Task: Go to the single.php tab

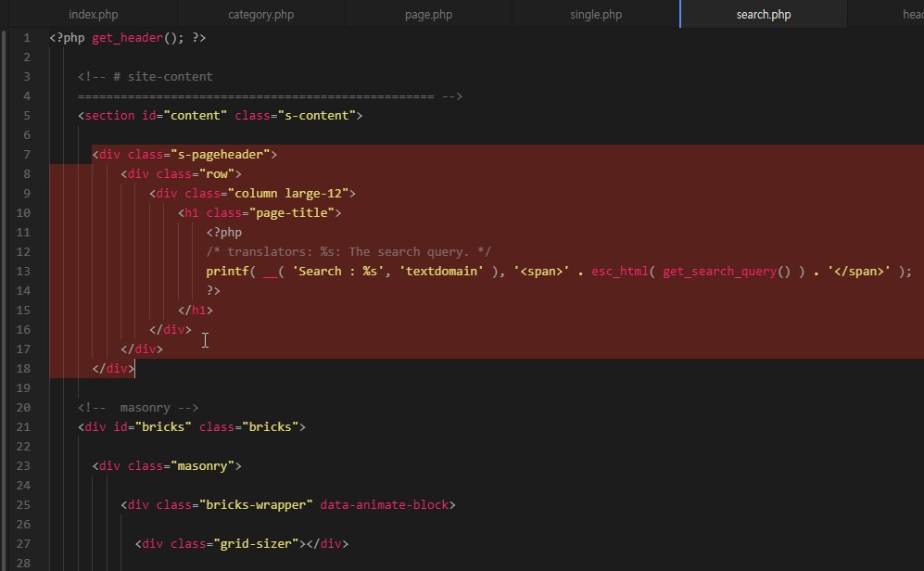Action: (x=596, y=15)
